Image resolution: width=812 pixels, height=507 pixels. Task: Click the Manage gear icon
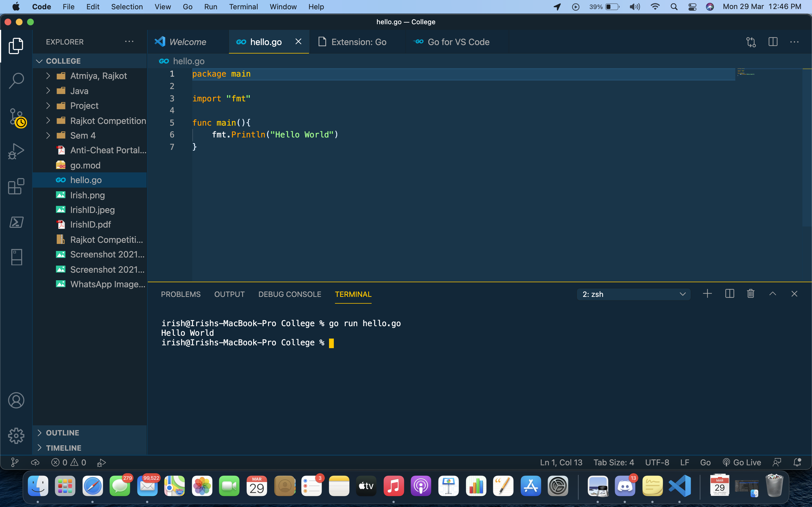click(x=16, y=435)
